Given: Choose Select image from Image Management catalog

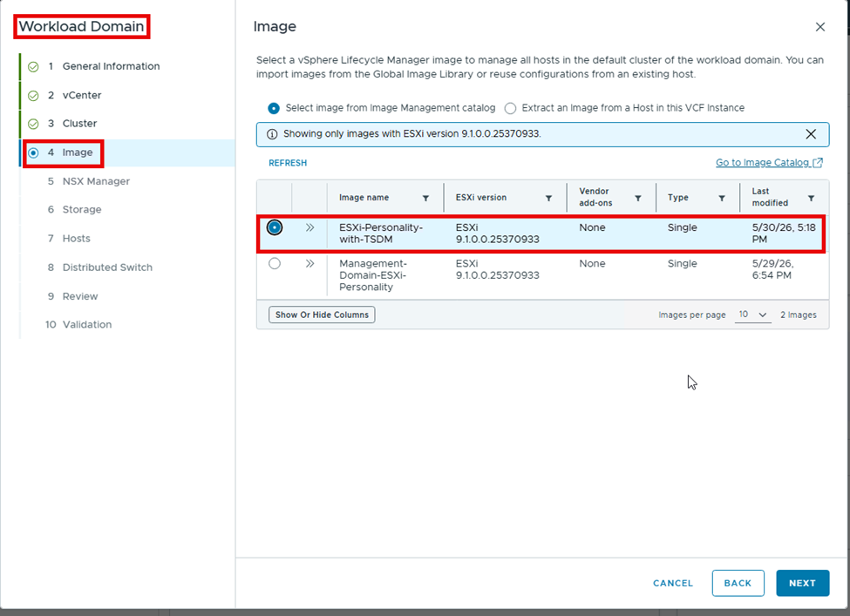Looking at the screenshot, I should (x=274, y=108).
